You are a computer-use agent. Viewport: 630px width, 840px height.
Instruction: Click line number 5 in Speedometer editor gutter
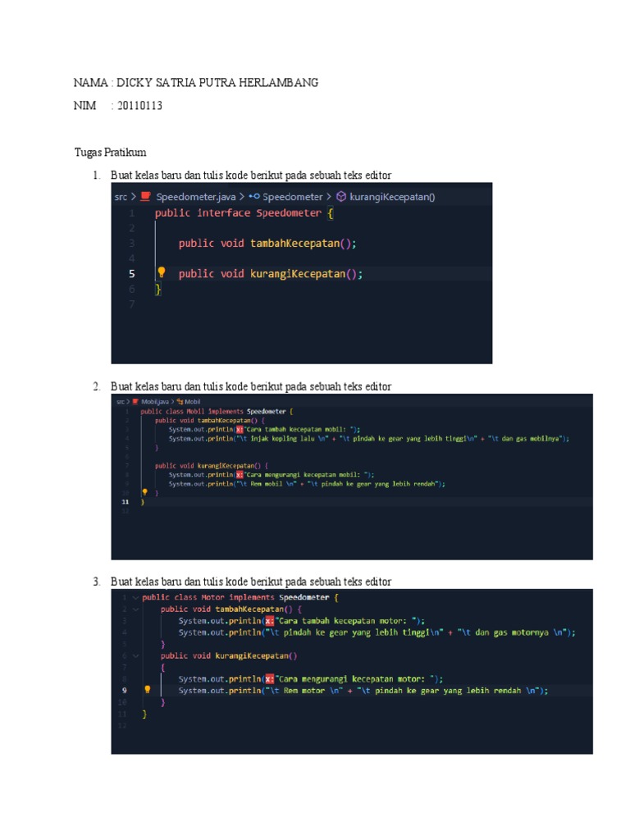(x=132, y=274)
